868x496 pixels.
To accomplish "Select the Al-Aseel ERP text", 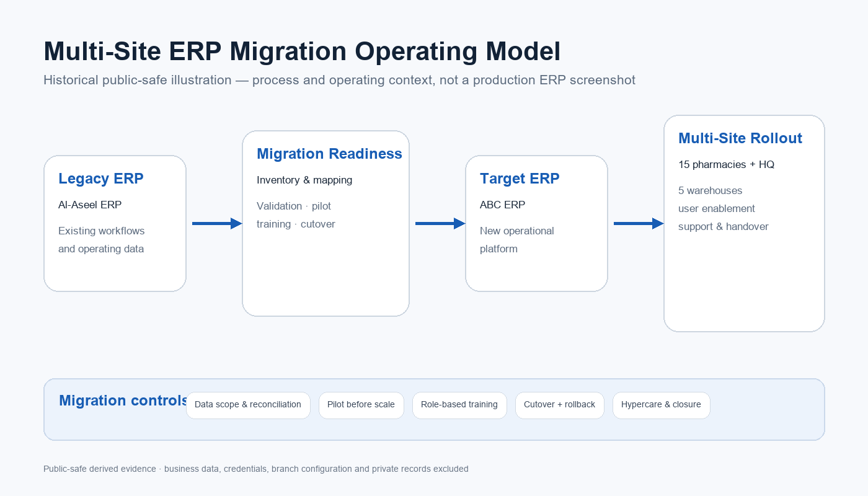I will pyautogui.click(x=90, y=205).
